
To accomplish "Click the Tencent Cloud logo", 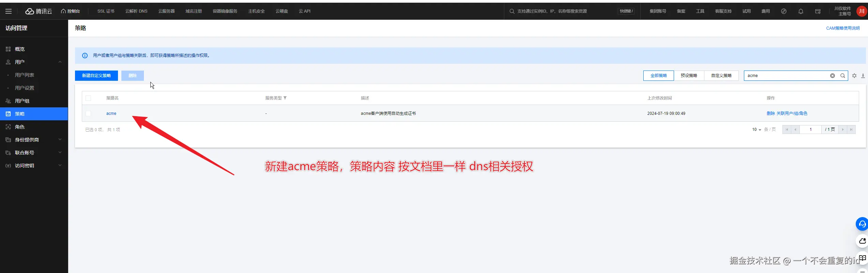I will (39, 11).
